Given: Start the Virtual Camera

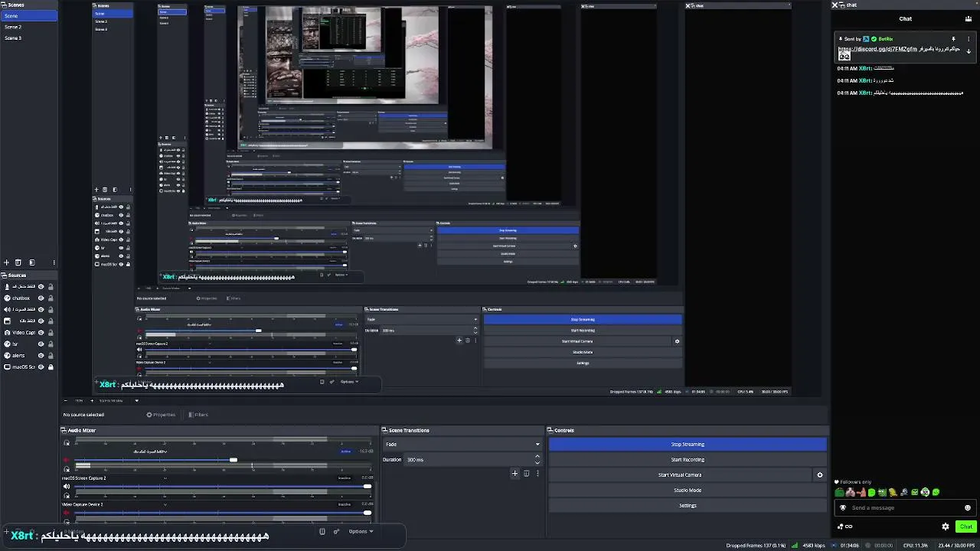Looking at the screenshot, I should pos(680,475).
